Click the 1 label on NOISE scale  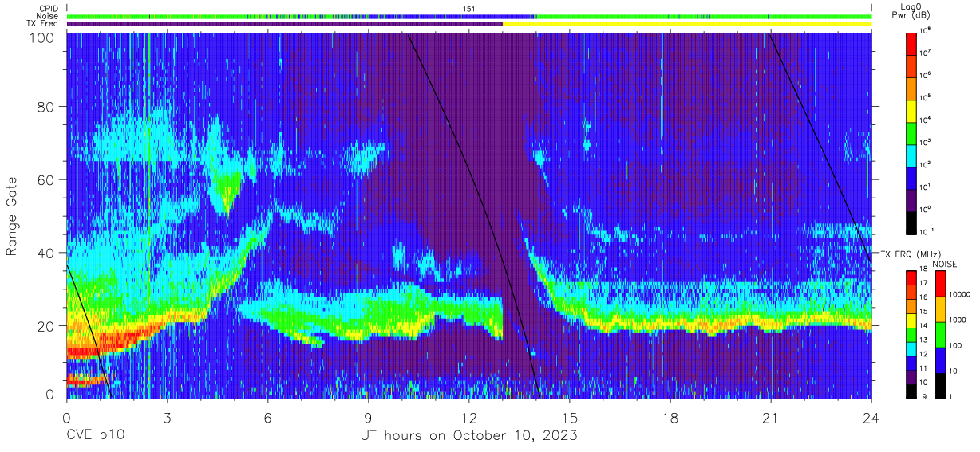pos(952,397)
